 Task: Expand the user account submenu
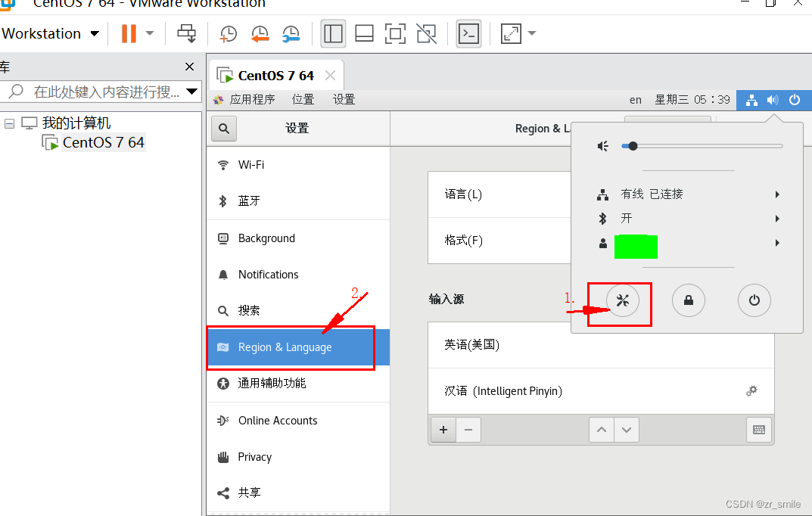coord(688,243)
